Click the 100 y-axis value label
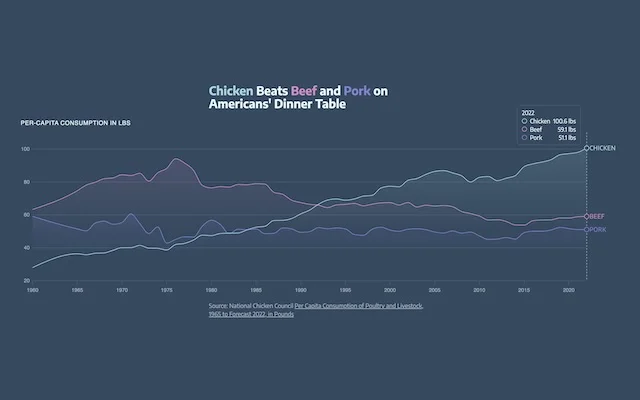Screen dimensions: 640x400 (x=25, y=149)
